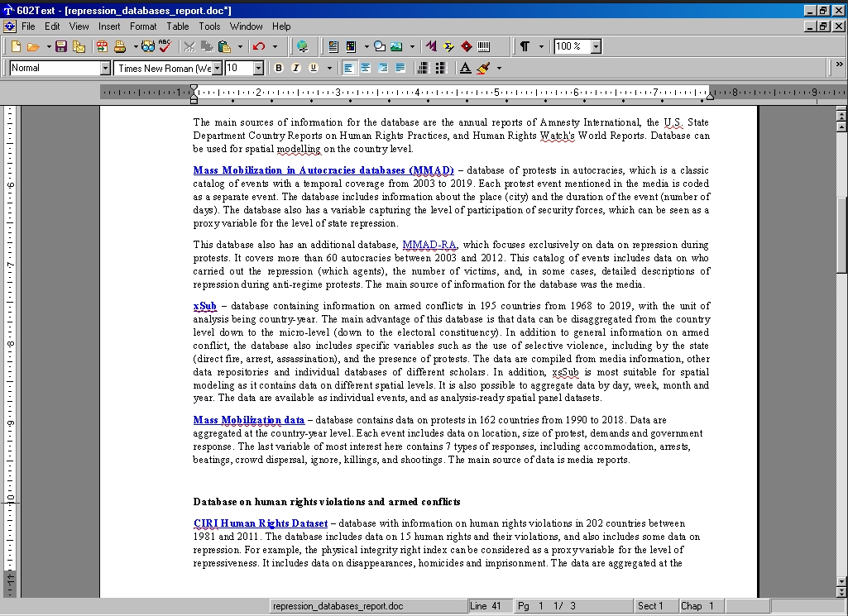Click the 602Text document icon beside File
Image resolution: width=848 pixels, height=616 pixels.
10,26
